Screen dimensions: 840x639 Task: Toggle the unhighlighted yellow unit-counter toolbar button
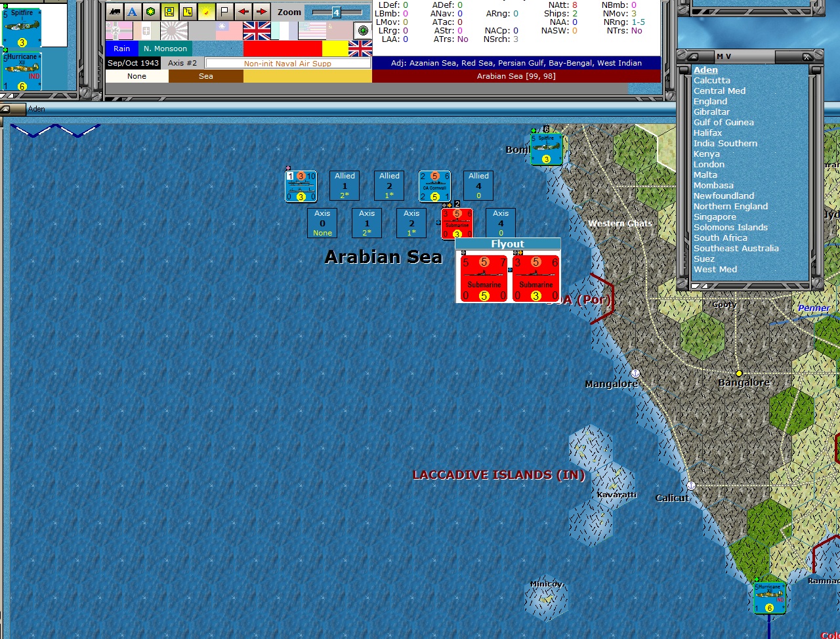pyautogui.click(x=188, y=12)
